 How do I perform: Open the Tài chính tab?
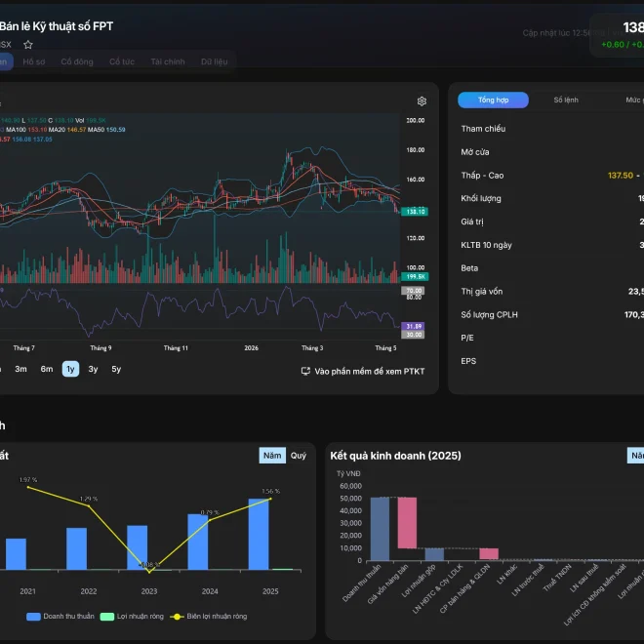[168, 61]
